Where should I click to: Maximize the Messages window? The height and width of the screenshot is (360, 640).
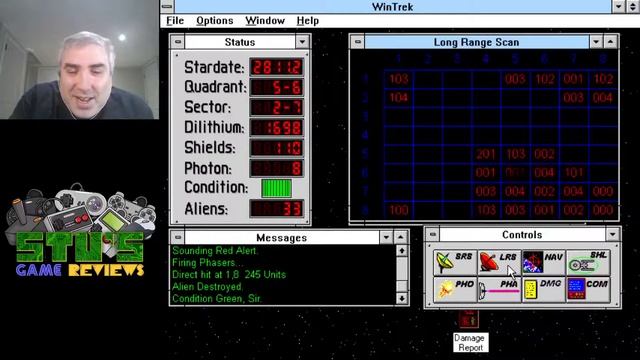400,237
